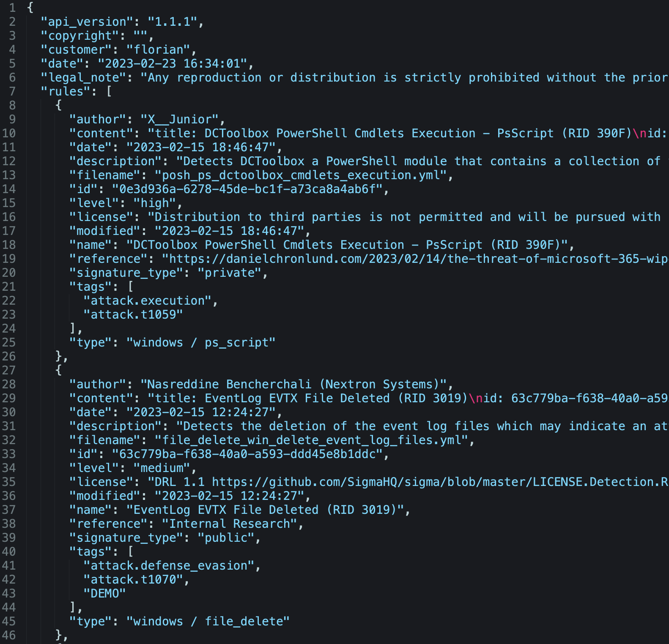Click the "Internal Research" reference value
Image resolution: width=669 pixels, height=644 pixels.
tap(230, 524)
